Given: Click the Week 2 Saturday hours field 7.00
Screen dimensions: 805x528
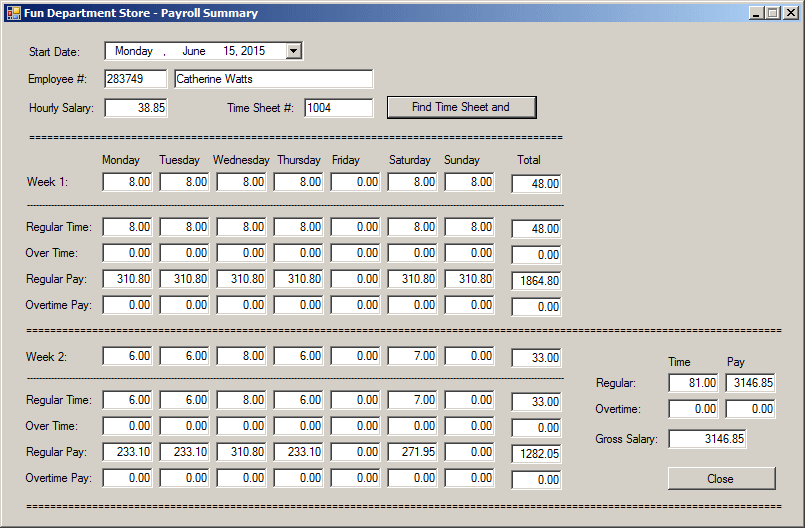Looking at the screenshot, I should click(x=412, y=356).
